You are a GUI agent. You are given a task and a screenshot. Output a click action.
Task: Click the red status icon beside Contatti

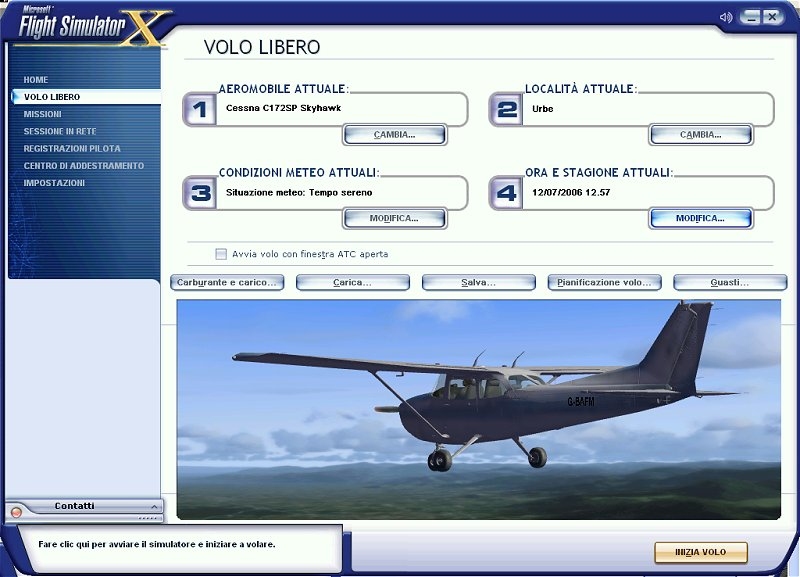[x=16, y=511]
